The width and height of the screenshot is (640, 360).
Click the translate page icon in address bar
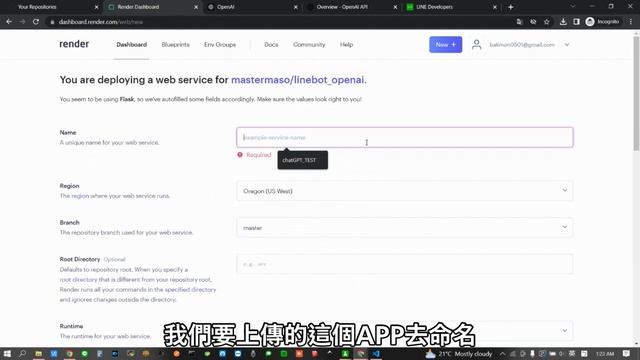[519, 22]
